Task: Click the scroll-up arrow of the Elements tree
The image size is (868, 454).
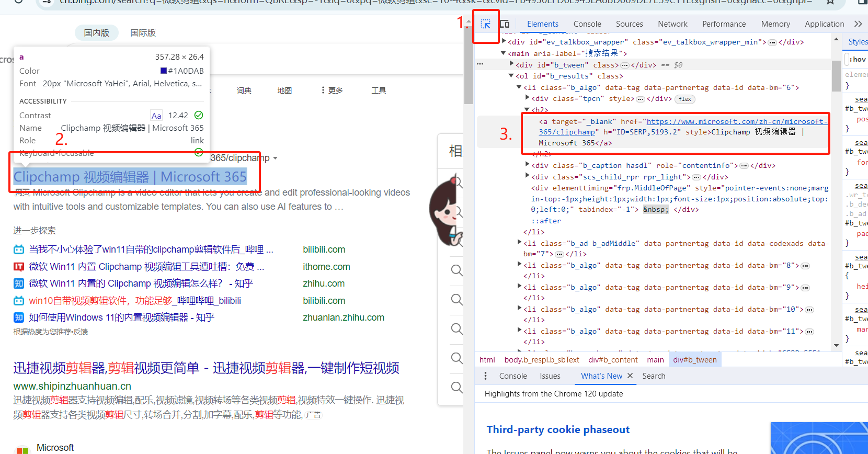Action: tap(836, 40)
